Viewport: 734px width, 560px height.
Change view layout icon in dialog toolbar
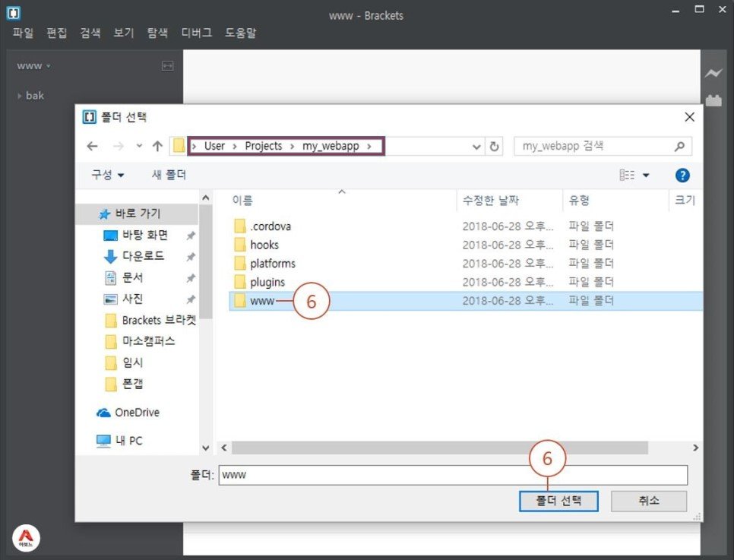[627, 175]
